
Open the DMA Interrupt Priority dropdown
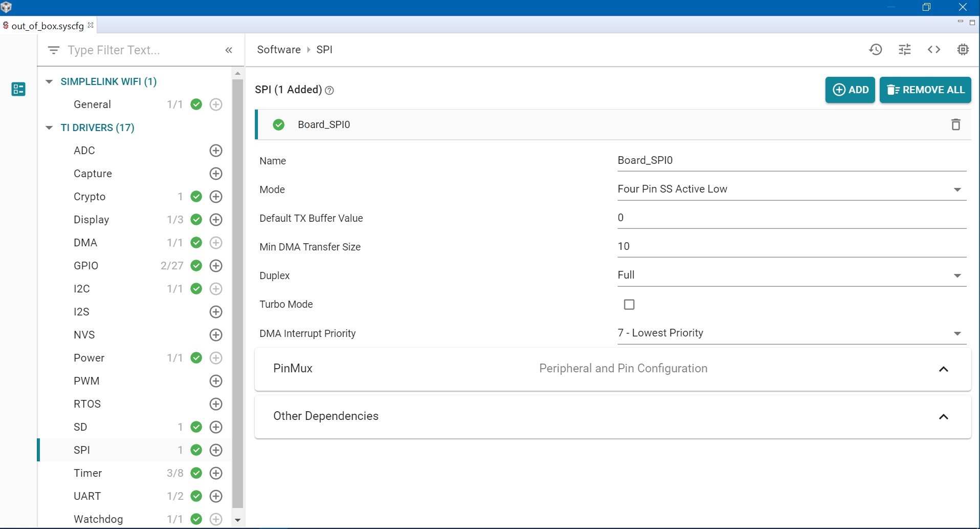(x=792, y=333)
